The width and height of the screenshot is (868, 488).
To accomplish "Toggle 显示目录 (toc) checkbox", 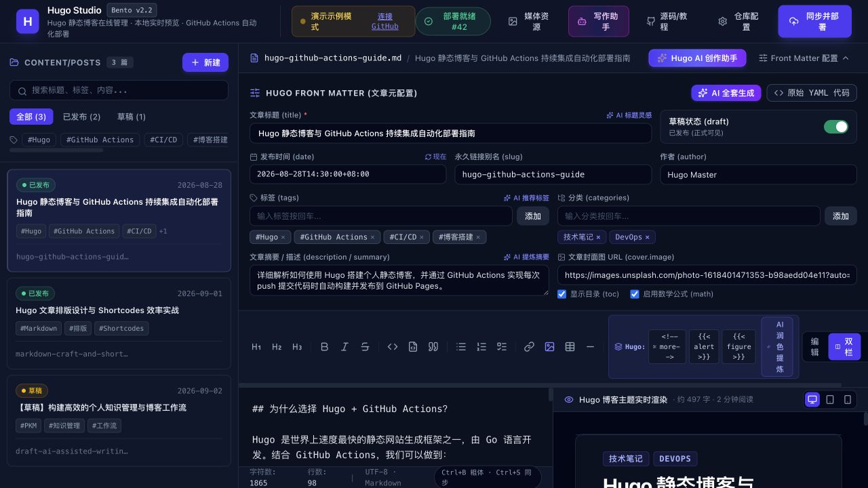I will point(561,294).
